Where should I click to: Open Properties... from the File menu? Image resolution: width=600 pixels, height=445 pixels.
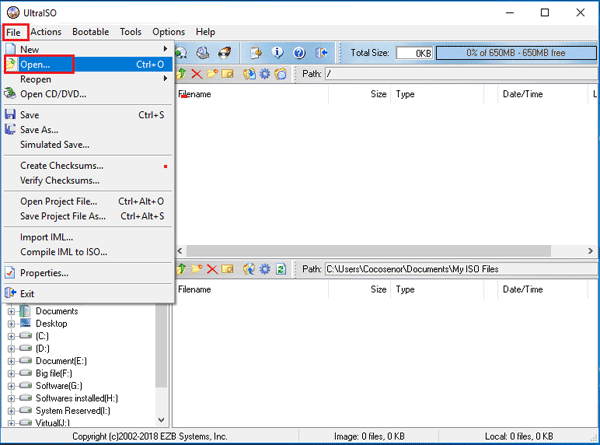[x=88, y=273]
